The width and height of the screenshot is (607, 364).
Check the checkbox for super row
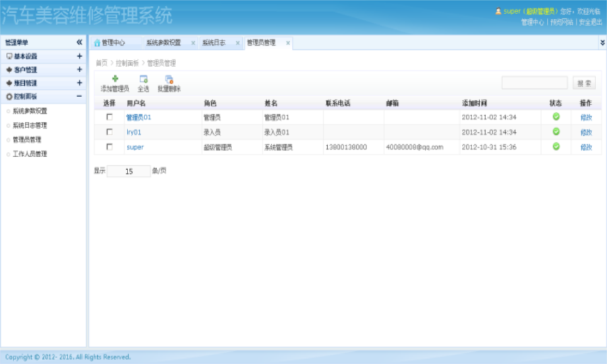point(109,147)
